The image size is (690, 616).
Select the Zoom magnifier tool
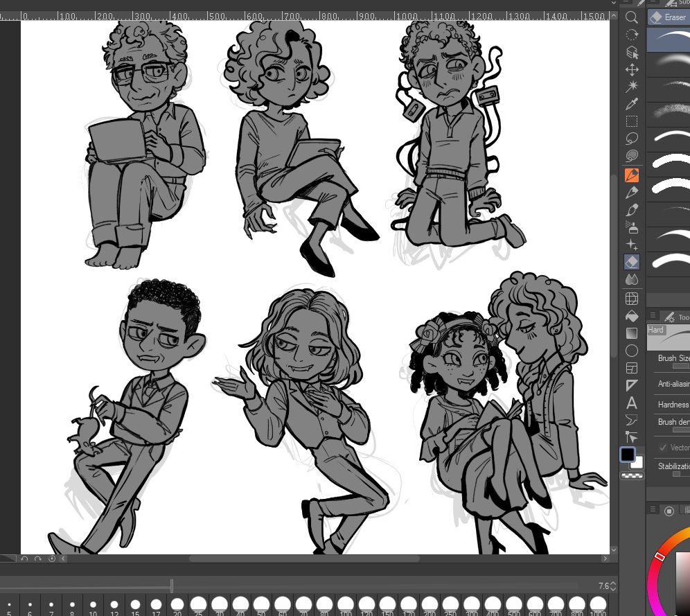[x=632, y=17]
